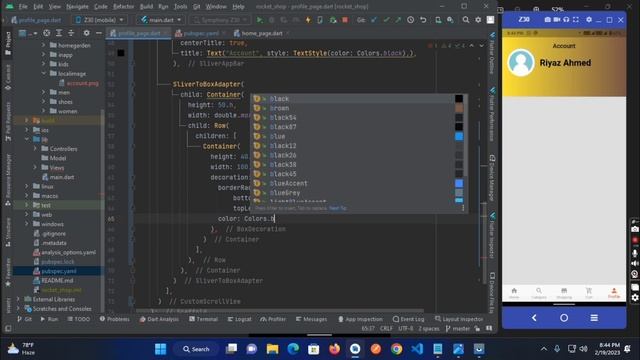This screenshot has height=360, width=640.
Task: Tap the Android home circle button in emulator
Action: 564,318
